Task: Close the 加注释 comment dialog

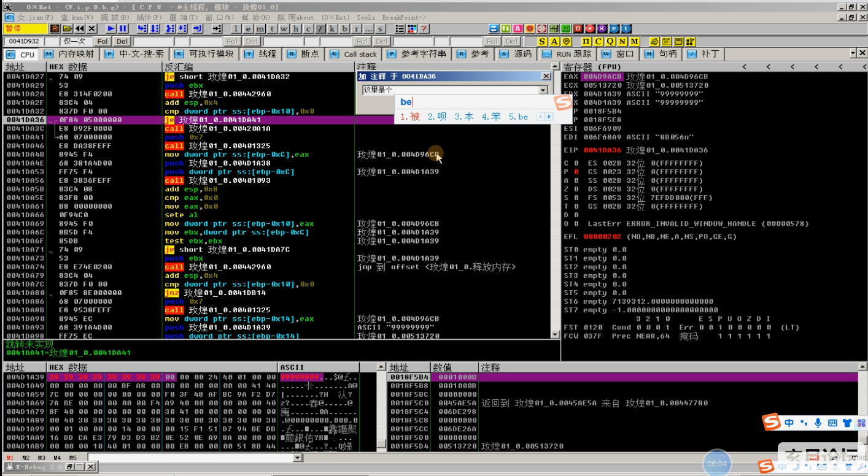Action: click(546, 76)
